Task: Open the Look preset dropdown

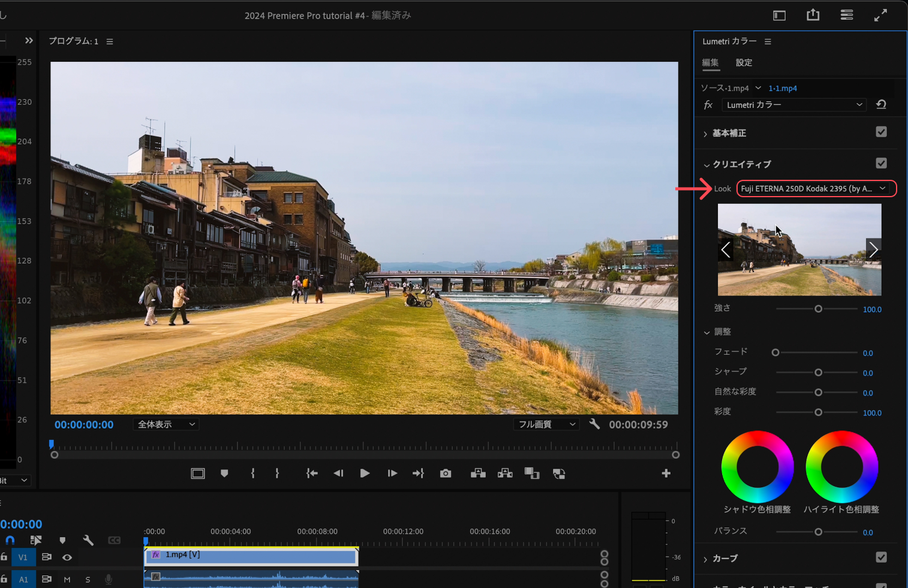Action: [816, 189]
